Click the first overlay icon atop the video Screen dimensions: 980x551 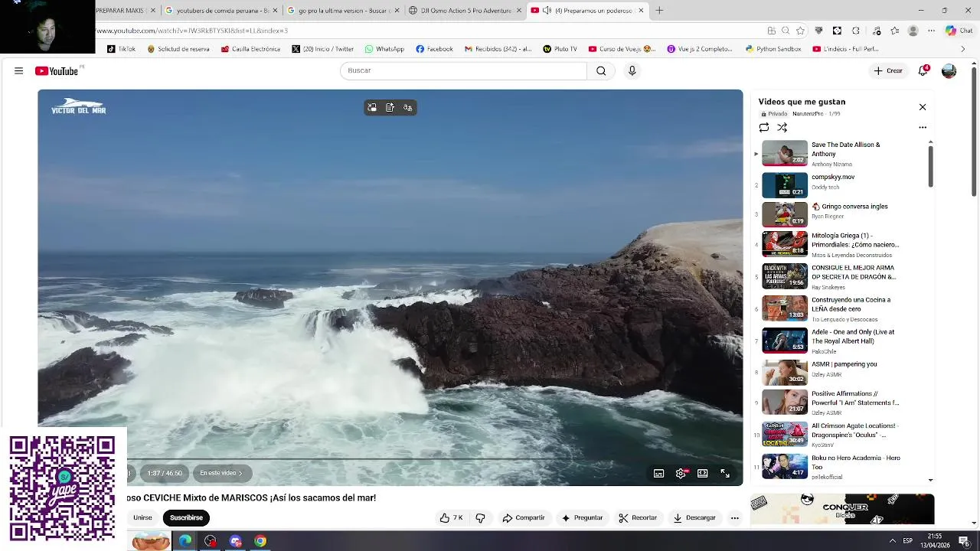372,108
